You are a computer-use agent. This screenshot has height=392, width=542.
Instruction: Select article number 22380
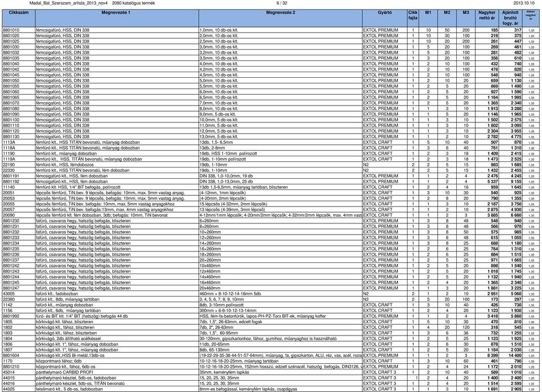click(x=8, y=299)
